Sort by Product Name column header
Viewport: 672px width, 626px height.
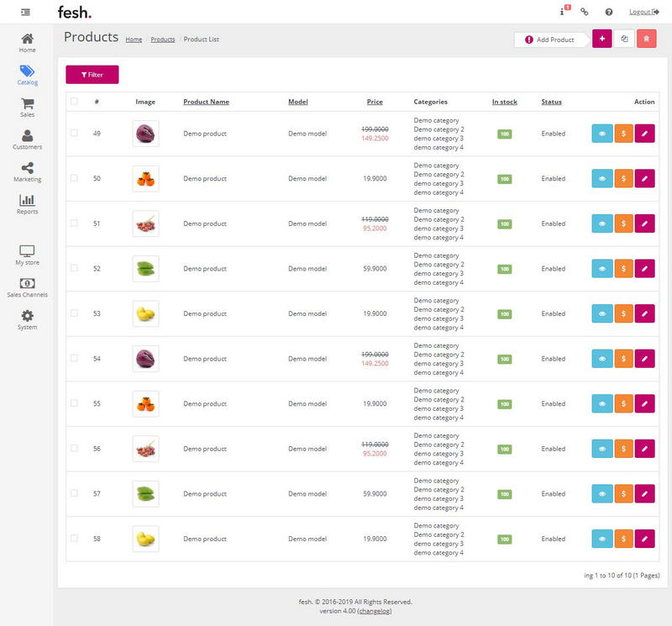point(206,102)
